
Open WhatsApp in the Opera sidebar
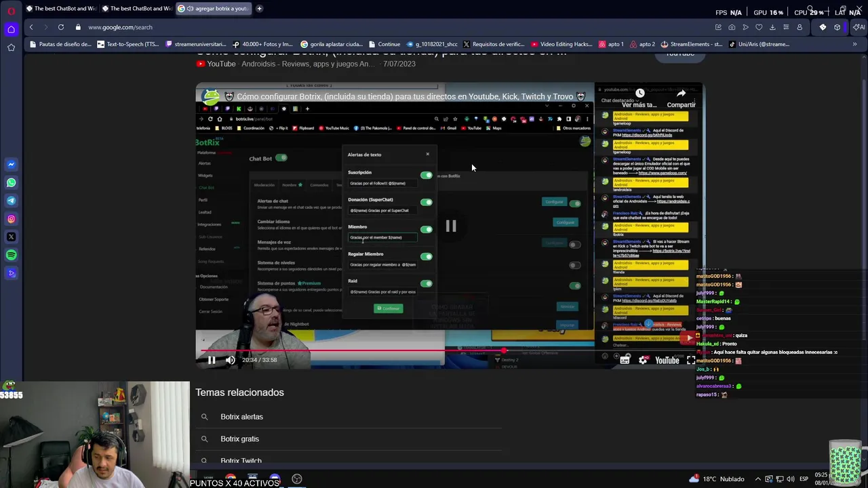[11, 182]
